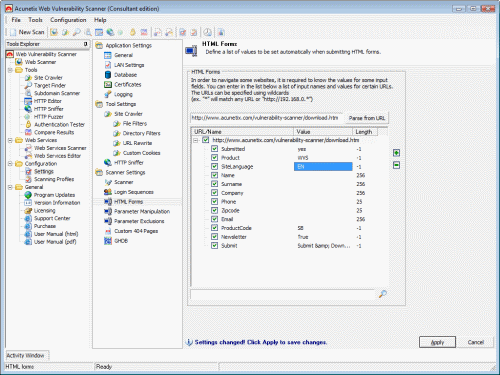Collapse the acunetix download URL tree node
This screenshot has width=500, height=375.
pos(196,140)
